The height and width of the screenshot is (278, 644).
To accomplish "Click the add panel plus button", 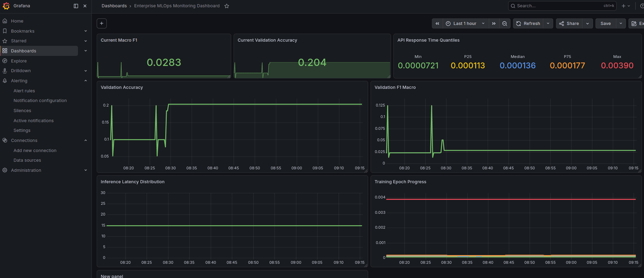I will coord(102,23).
